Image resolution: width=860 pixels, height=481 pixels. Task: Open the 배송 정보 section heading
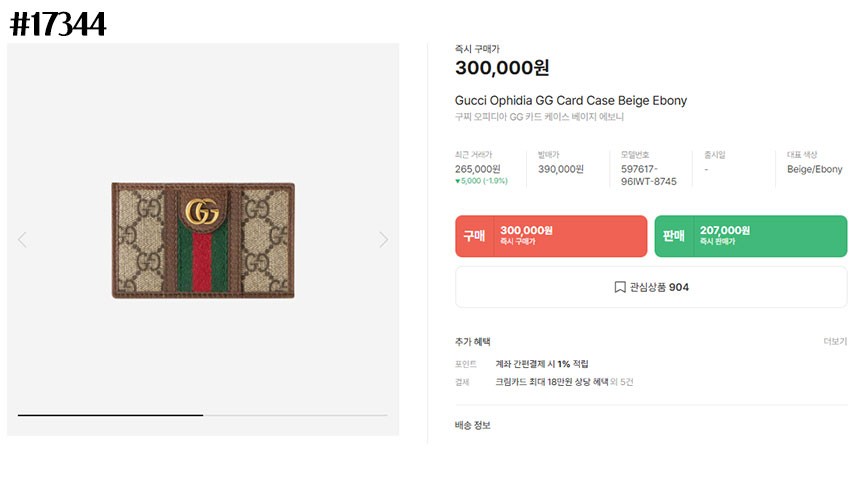(x=473, y=426)
